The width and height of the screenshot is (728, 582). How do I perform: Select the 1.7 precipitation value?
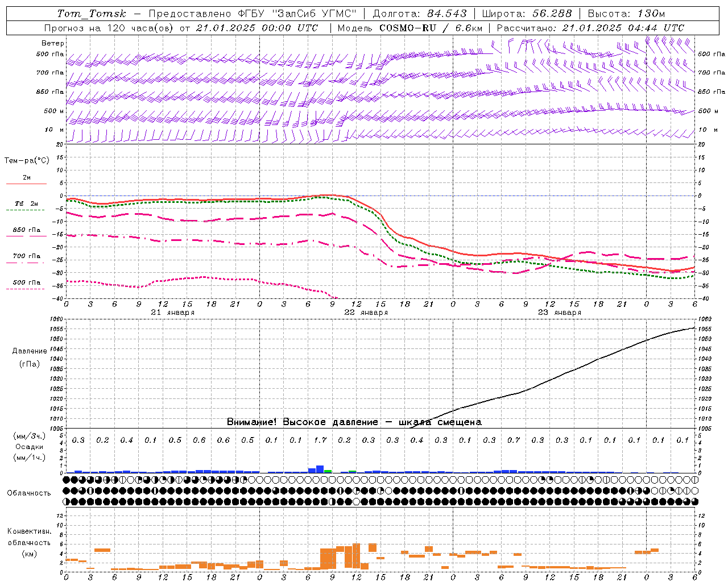320,440
